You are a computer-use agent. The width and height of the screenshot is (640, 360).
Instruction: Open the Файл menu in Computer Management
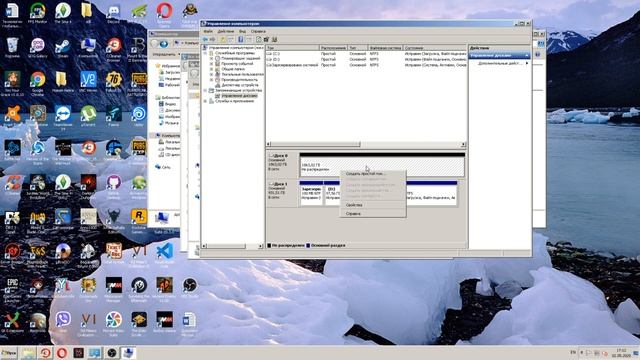(208, 31)
